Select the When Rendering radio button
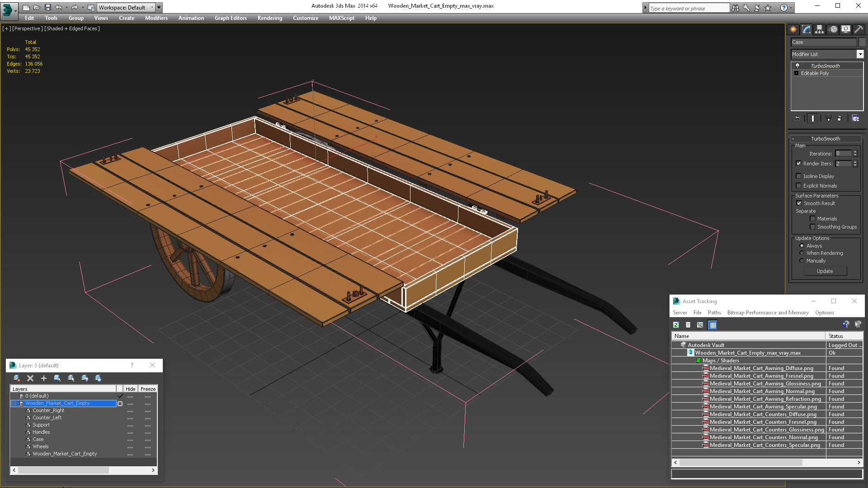Image resolution: width=868 pixels, height=488 pixels. point(802,253)
